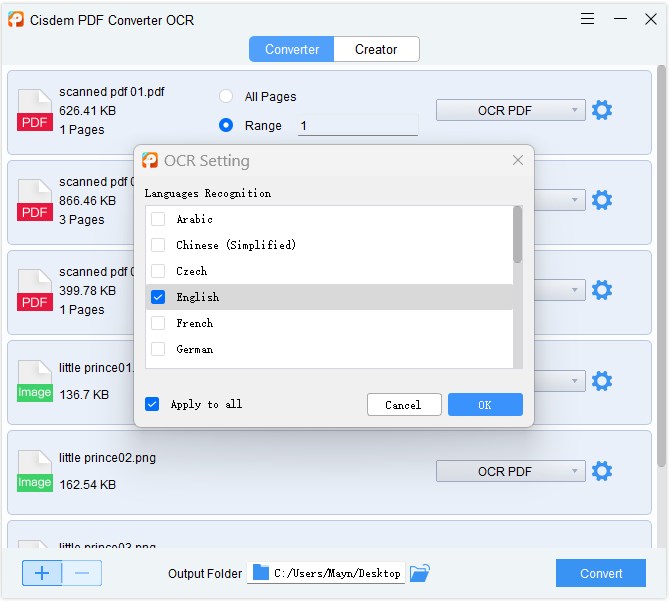This screenshot has width=670, height=602.
Task: Open settings gear for the 866.46 KB file
Action: tap(602, 200)
